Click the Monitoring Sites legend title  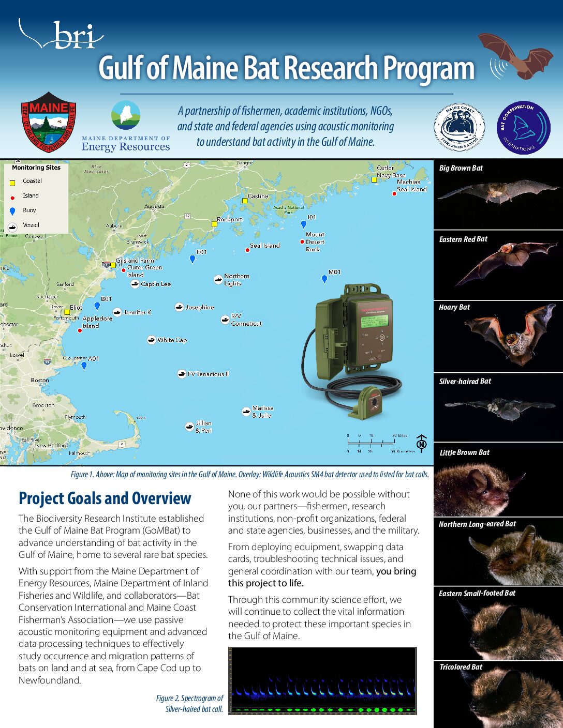coord(36,168)
